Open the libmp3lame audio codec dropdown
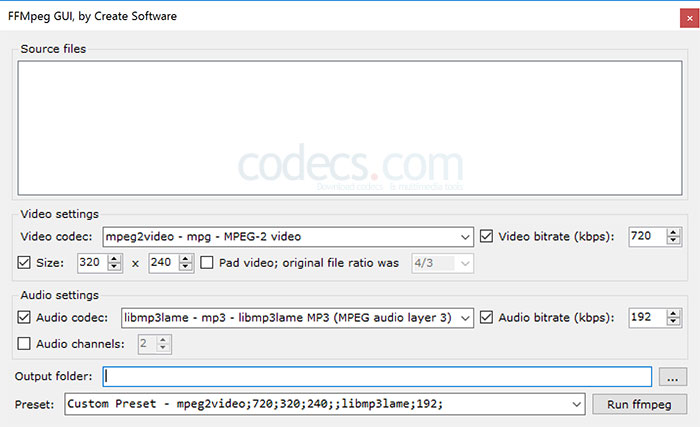The image size is (700, 427). [297, 318]
